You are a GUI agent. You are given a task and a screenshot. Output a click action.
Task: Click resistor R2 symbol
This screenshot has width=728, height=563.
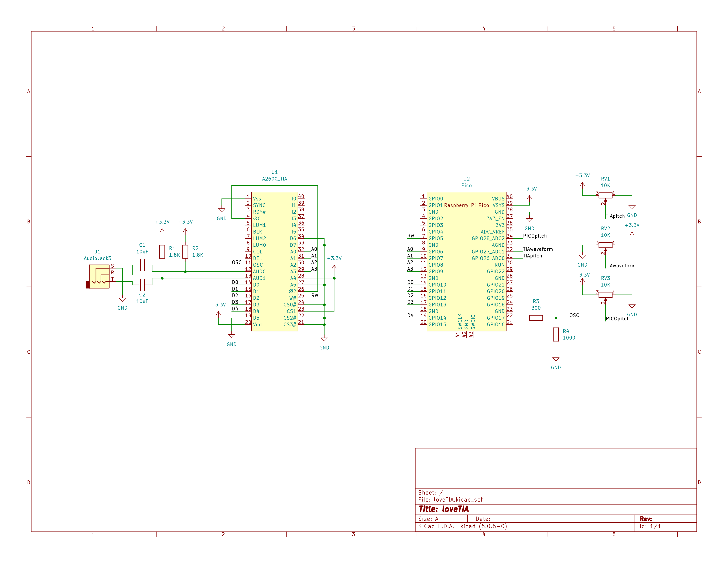point(185,251)
